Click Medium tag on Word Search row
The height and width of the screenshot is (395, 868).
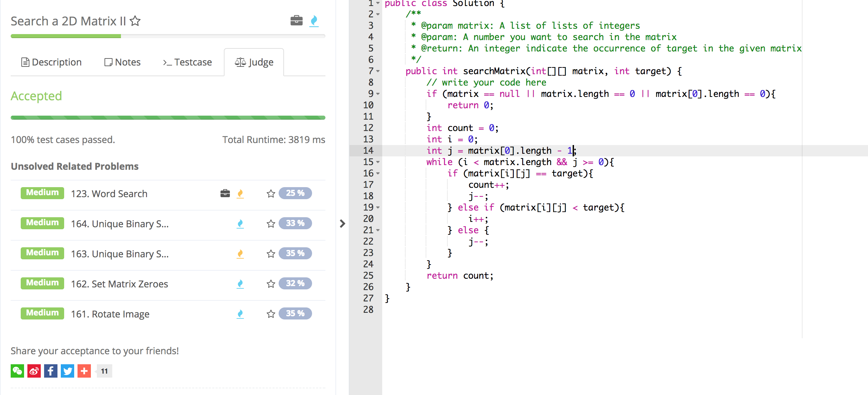click(42, 193)
